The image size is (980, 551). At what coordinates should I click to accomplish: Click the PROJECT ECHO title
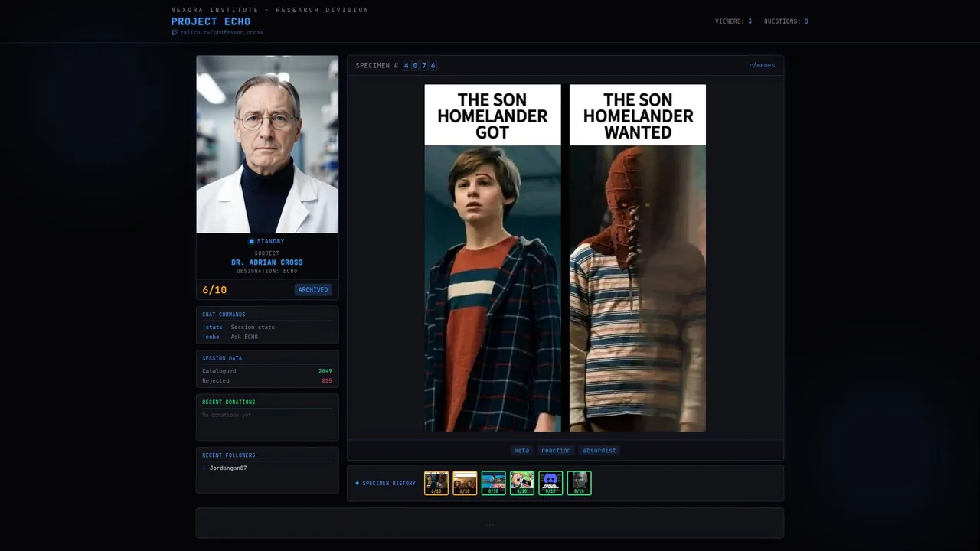[x=211, y=21]
